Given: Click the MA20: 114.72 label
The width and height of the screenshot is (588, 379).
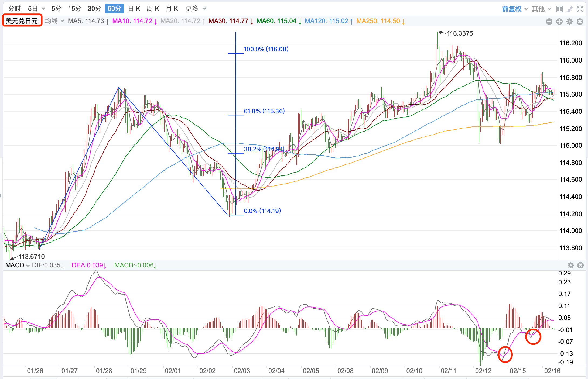Looking at the screenshot, I should coord(183,21).
